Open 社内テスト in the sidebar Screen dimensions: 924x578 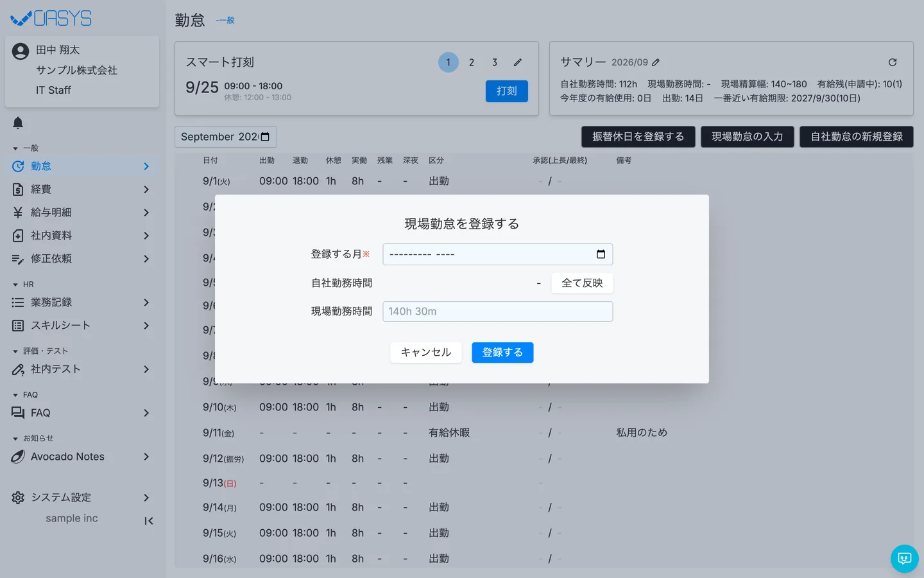coord(82,369)
